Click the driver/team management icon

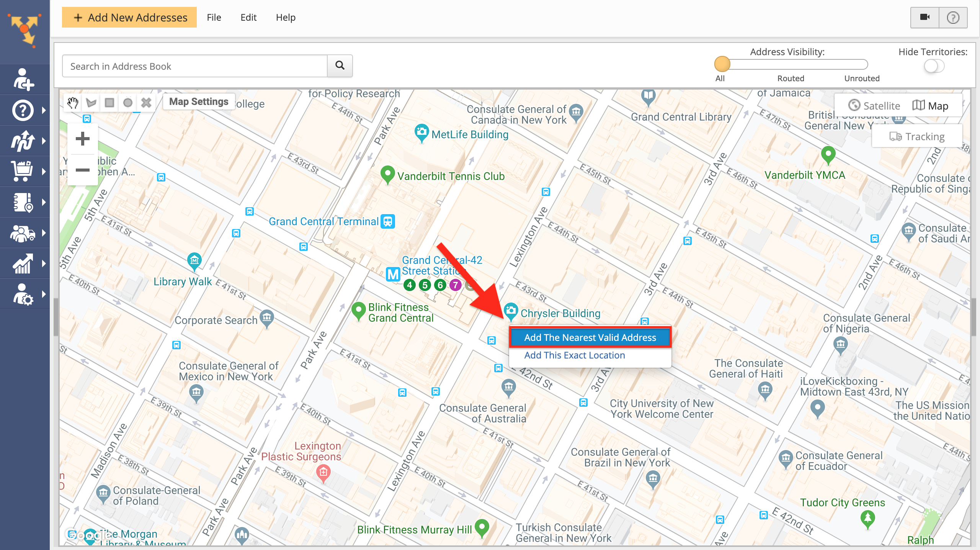point(24,234)
